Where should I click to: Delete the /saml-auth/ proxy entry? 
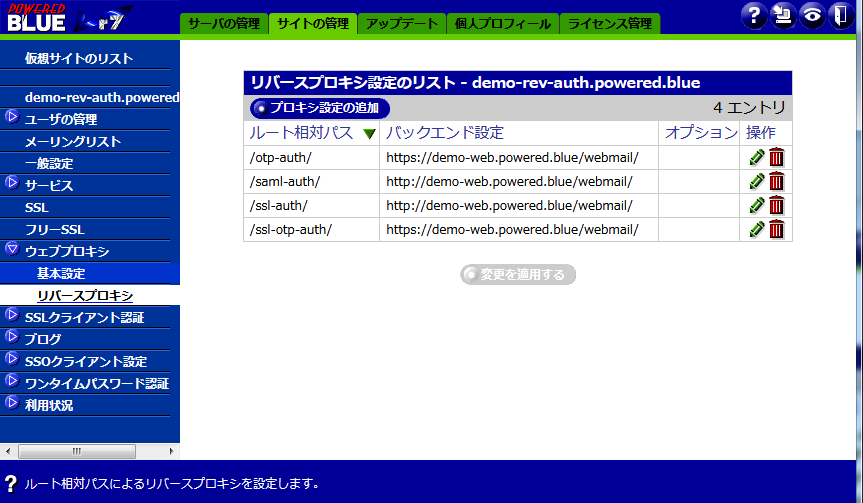coord(776,181)
